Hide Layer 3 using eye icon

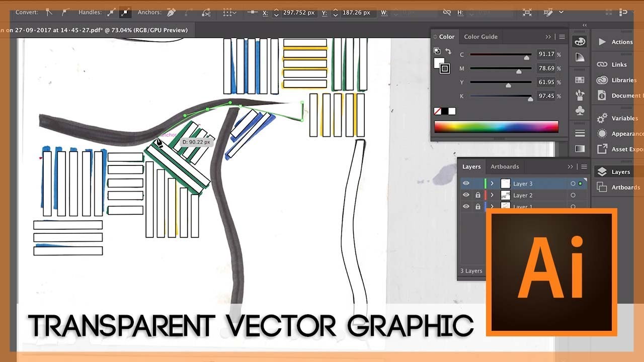point(466,184)
